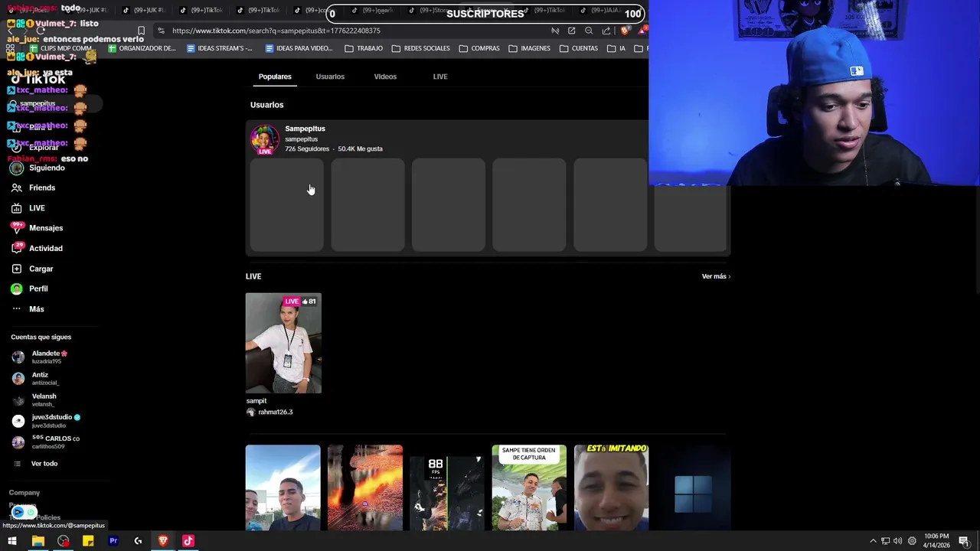Expand the REDES SOCIALES bookmarks folder
The height and width of the screenshot is (551, 980).
[x=421, y=48]
